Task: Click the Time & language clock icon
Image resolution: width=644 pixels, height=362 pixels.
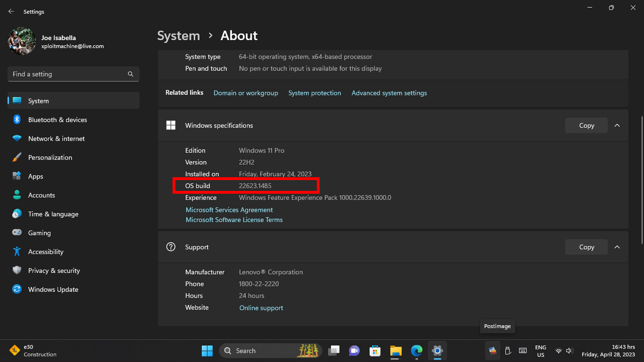Action: (17, 214)
